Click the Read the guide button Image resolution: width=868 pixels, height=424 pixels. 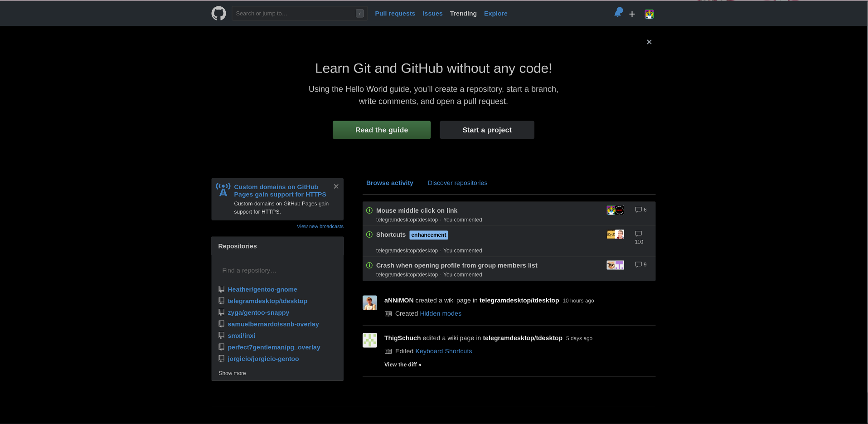381,130
